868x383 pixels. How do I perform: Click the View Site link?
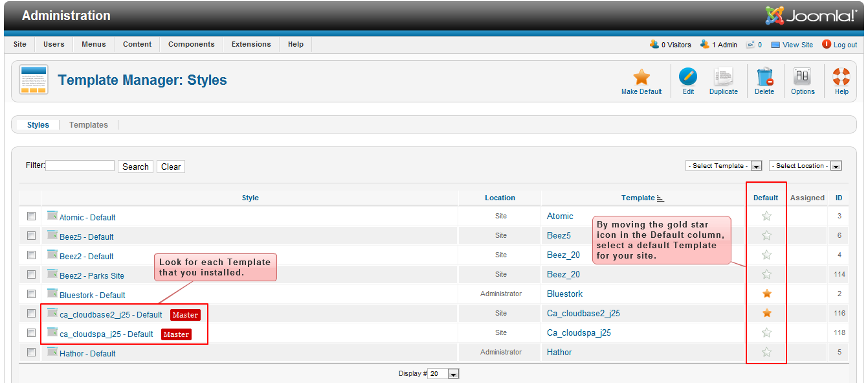click(x=797, y=45)
